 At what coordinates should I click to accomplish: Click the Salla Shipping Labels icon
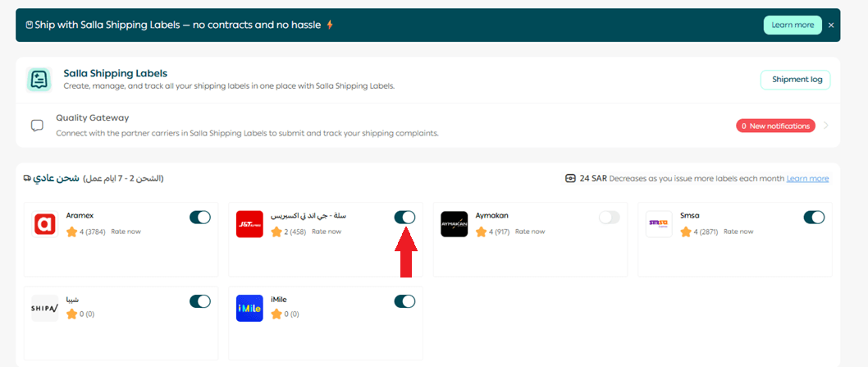pyautogui.click(x=39, y=80)
